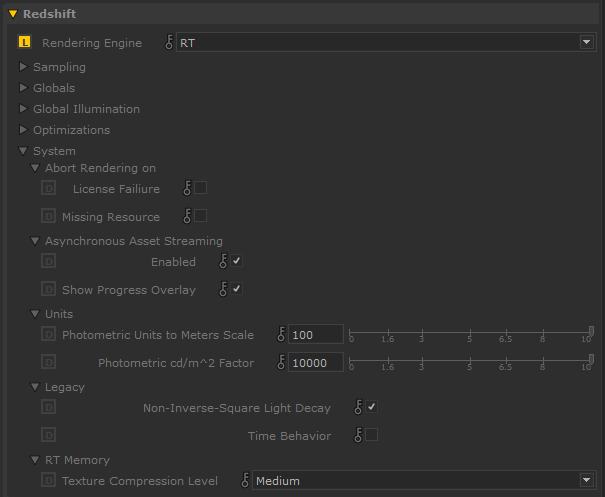Click the D icon for Time Behavior
605x497 pixels.
(x=49, y=435)
